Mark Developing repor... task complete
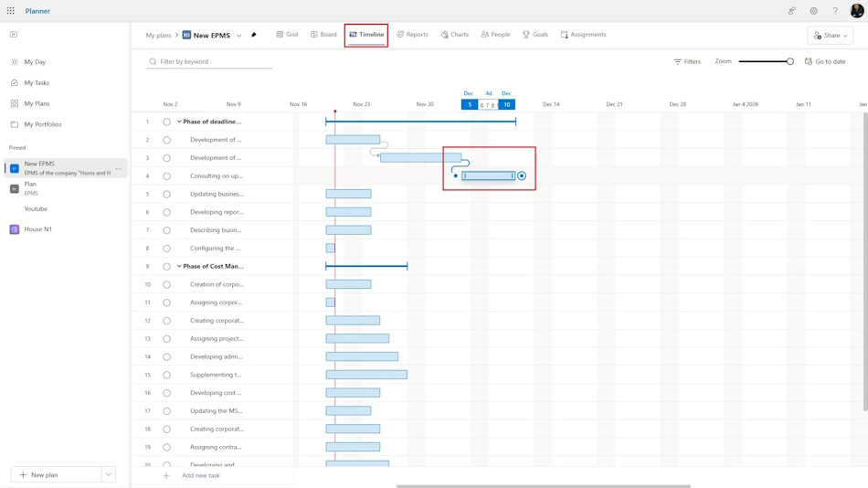This screenshot has height=488, width=868. click(166, 212)
